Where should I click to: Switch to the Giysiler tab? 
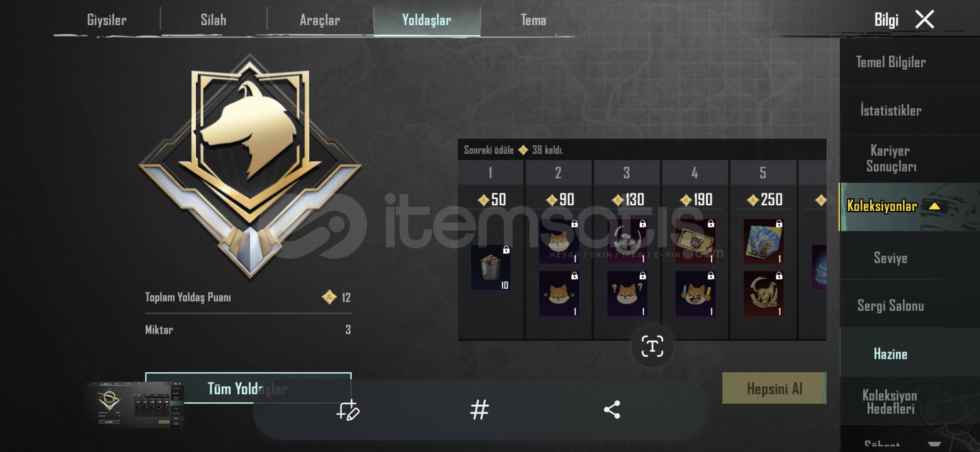coord(106,20)
